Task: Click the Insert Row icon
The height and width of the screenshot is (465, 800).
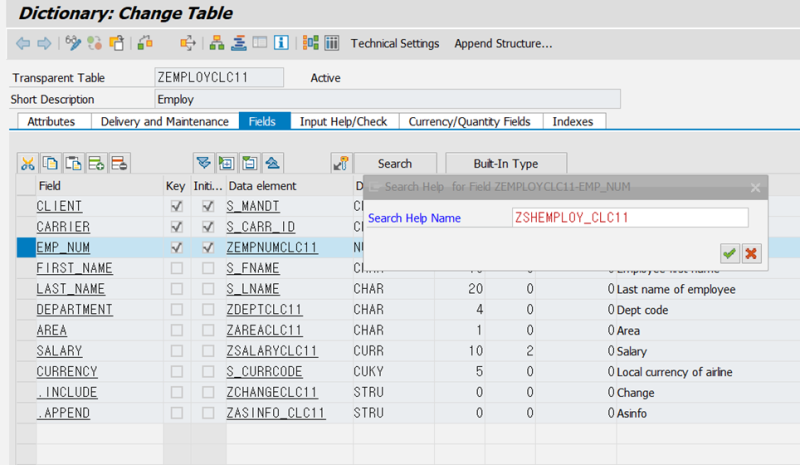Action: (x=96, y=163)
